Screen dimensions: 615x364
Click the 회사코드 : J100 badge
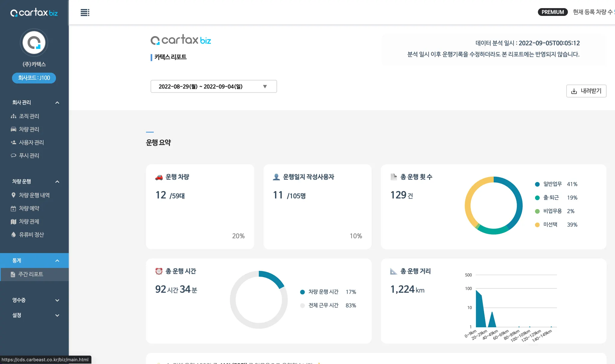click(34, 78)
